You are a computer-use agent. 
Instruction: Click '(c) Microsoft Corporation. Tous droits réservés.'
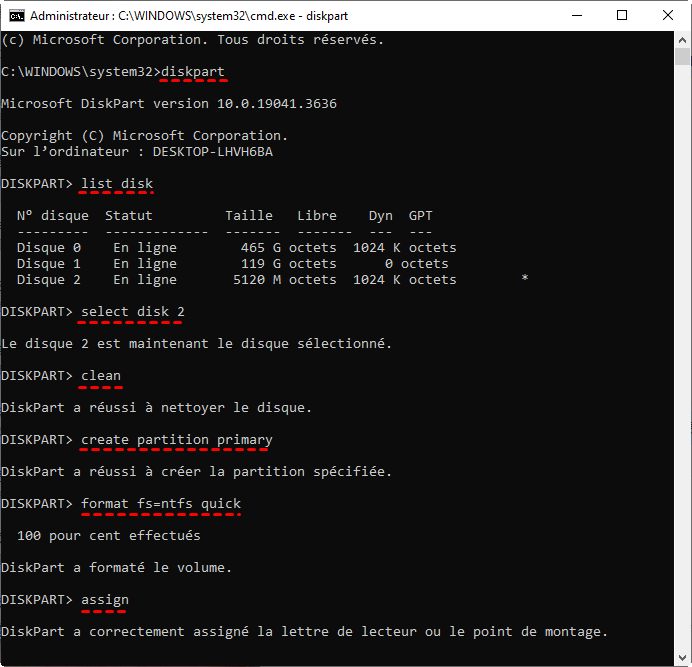193,40
